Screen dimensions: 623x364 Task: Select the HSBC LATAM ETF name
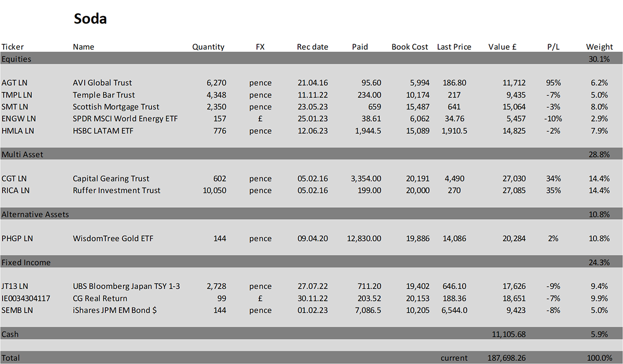click(x=103, y=130)
